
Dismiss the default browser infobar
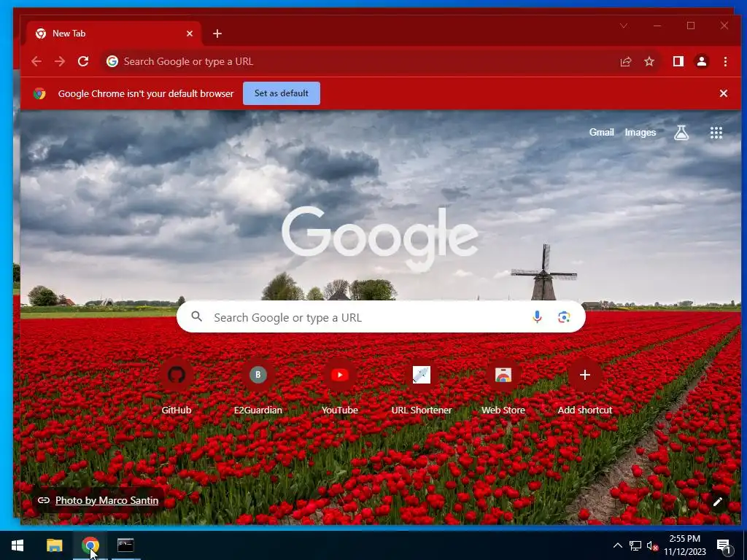(x=723, y=93)
